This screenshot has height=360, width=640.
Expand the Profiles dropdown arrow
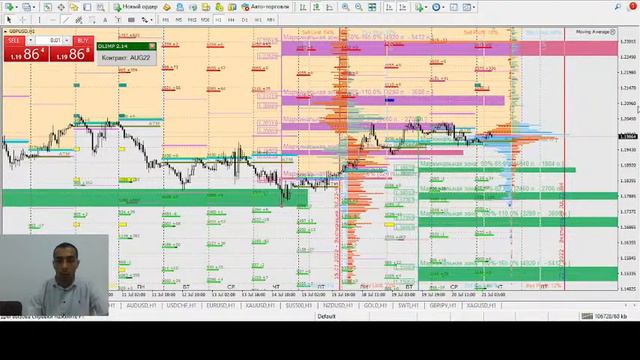(34, 7)
